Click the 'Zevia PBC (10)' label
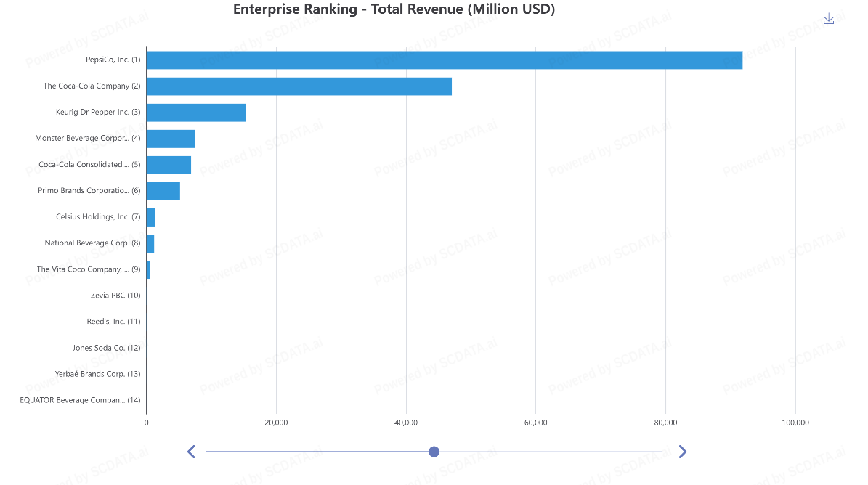This screenshot has height=485, width=868. pyautogui.click(x=115, y=296)
